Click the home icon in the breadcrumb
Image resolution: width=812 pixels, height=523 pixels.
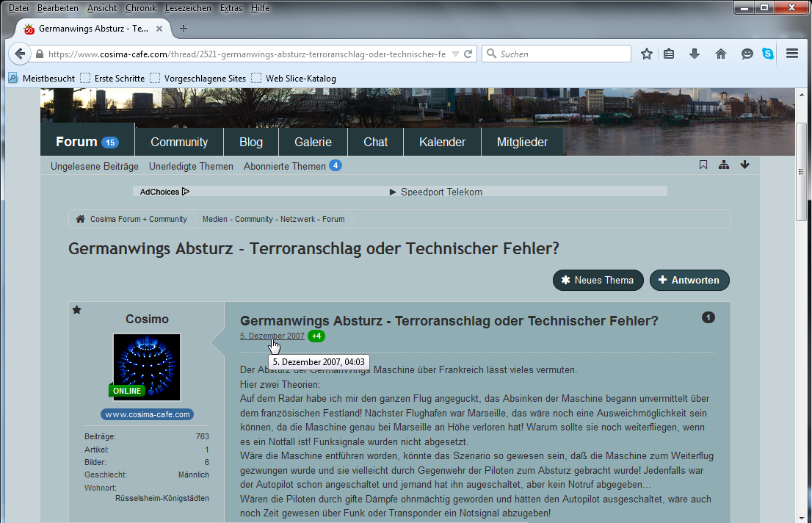[x=80, y=219]
